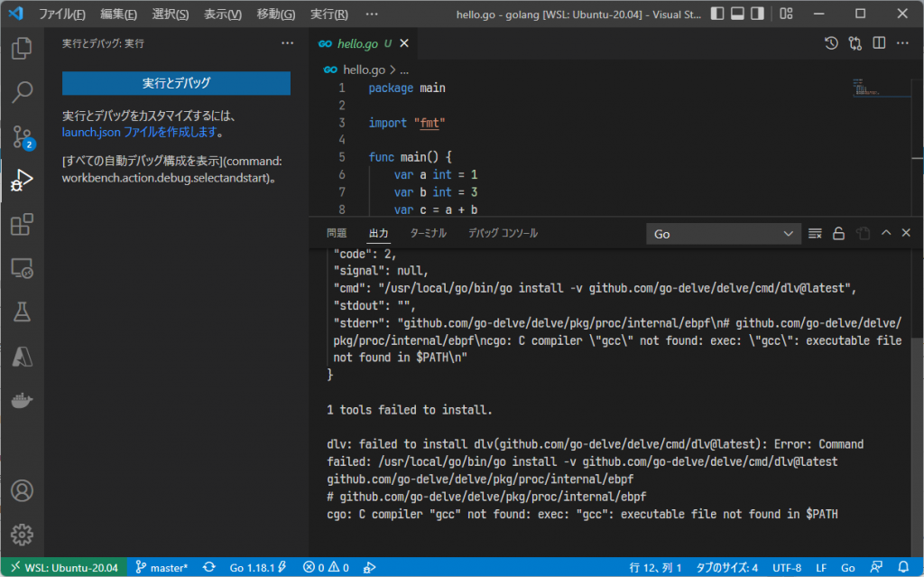Open notifications bell in status bar
This screenshot has width=924, height=577.
(x=902, y=567)
